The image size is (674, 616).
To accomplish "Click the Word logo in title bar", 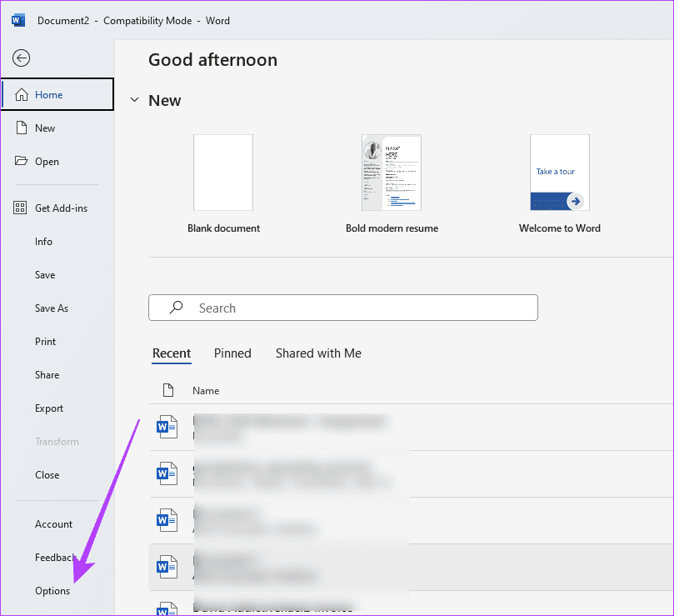I will tap(18, 20).
